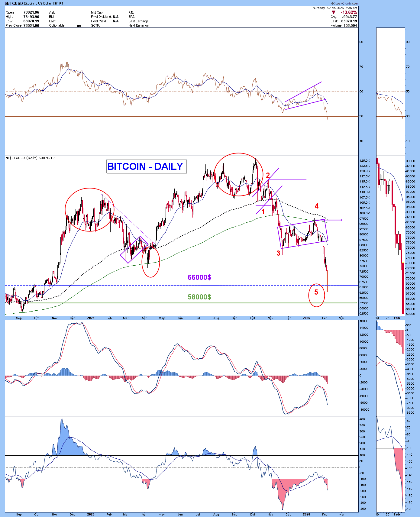420x517 pixels.
Task: Select the red wave 1 label
Action: point(263,212)
